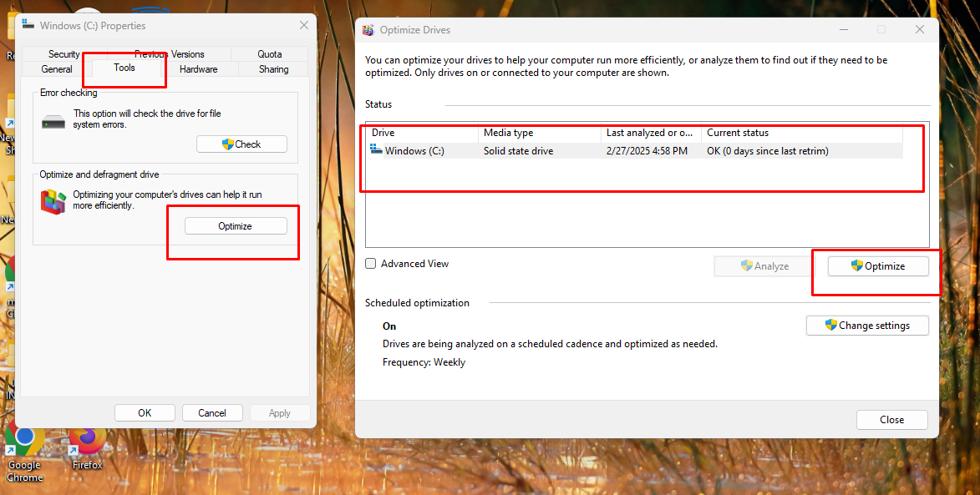Image resolution: width=980 pixels, height=495 pixels.
Task: Click the colorful defragment icon beside Optimizing text
Action: tap(53, 201)
